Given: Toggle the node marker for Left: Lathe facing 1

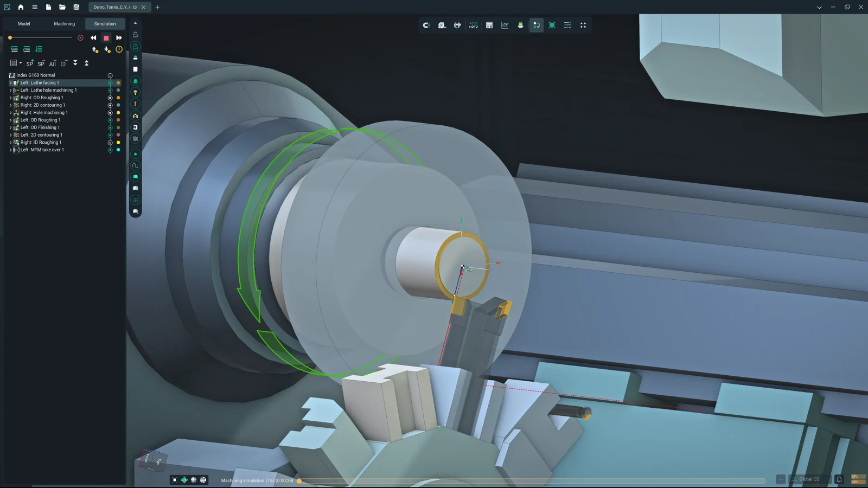Looking at the screenshot, I should pyautogui.click(x=110, y=83).
